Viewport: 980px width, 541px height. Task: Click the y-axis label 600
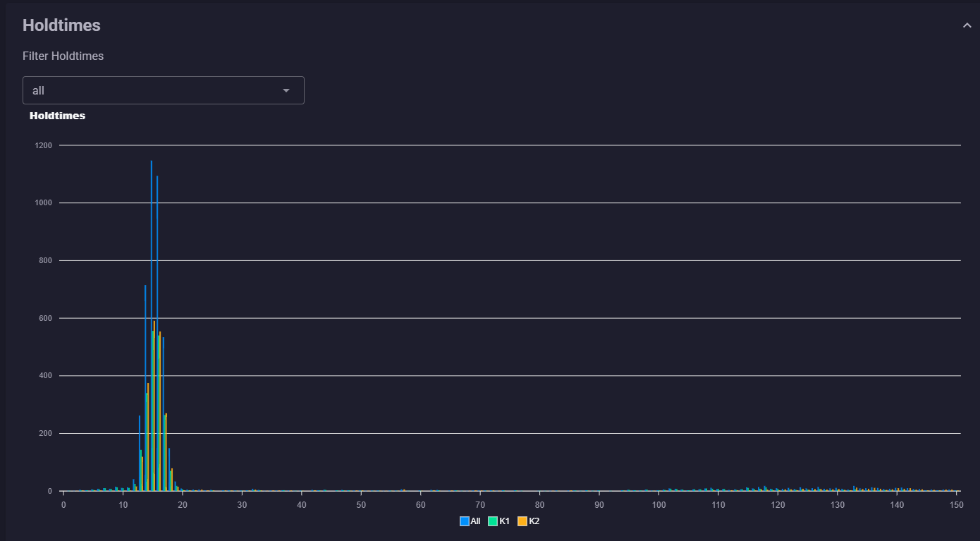(x=47, y=318)
